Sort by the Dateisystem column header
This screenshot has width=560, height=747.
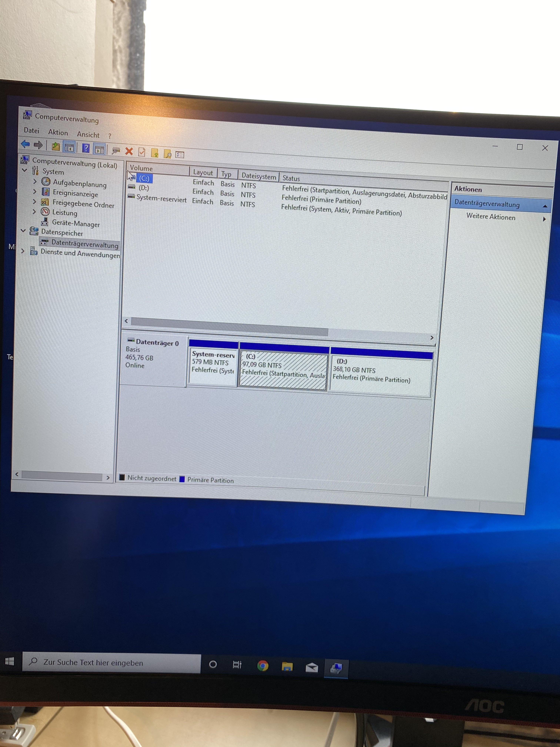(x=258, y=176)
